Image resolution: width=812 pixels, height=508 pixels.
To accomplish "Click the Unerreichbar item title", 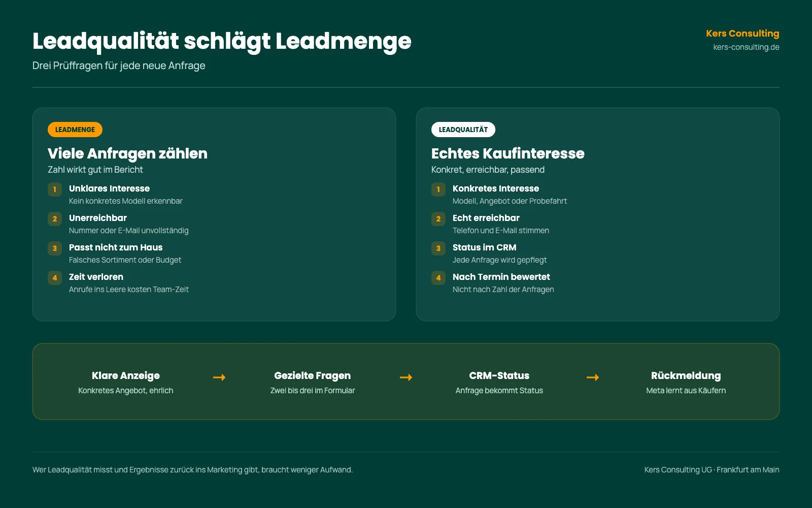I will point(98,218).
